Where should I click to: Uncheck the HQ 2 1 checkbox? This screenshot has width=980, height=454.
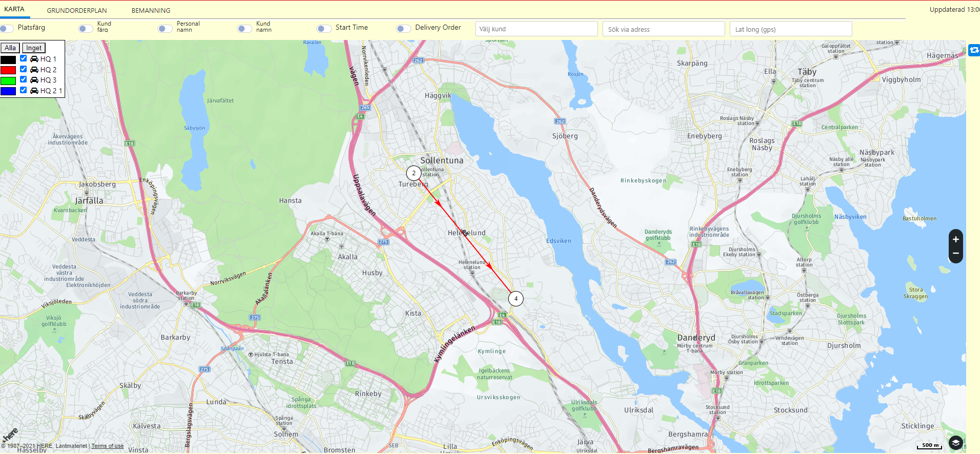click(24, 90)
